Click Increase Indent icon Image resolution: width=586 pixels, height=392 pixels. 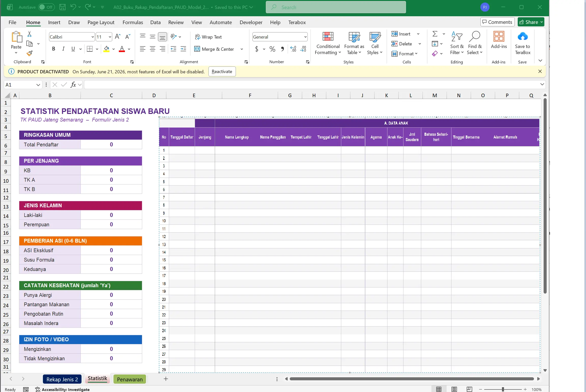(183, 49)
